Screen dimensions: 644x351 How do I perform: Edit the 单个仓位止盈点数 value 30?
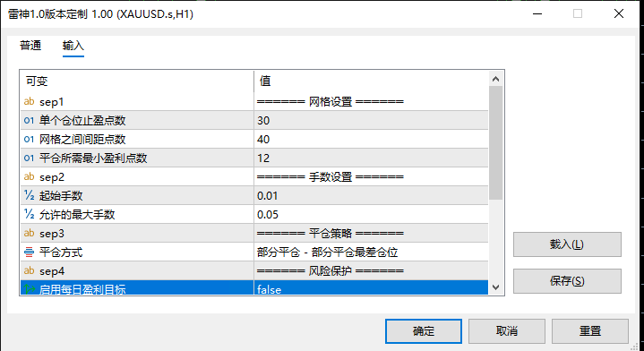pyautogui.click(x=372, y=120)
